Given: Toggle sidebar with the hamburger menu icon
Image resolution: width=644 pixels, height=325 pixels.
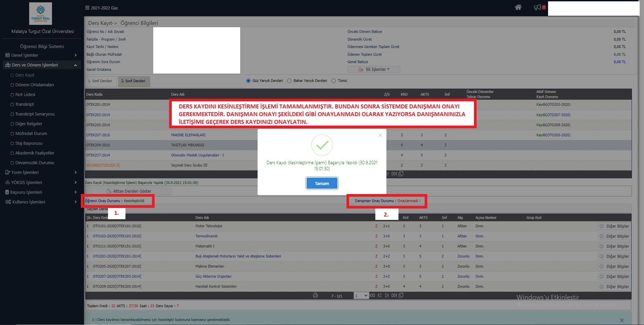Looking at the screenshot, I should click(x=87, y=8).
